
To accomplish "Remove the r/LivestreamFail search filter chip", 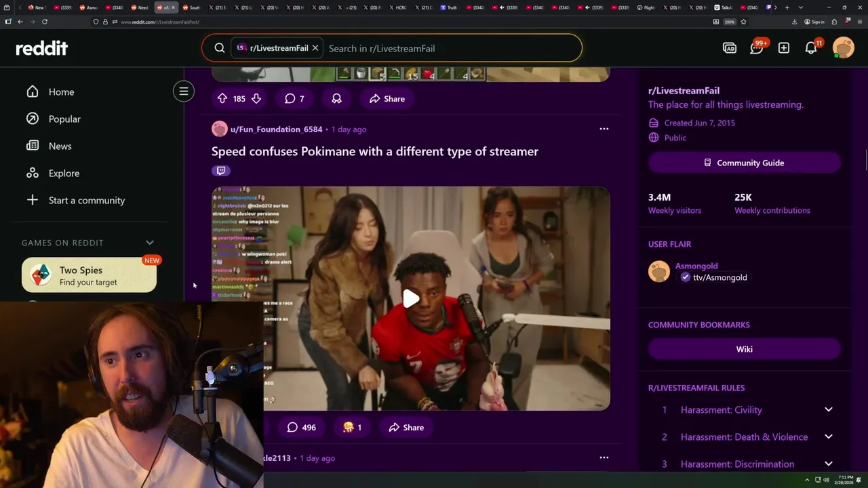I will point(315,48).
